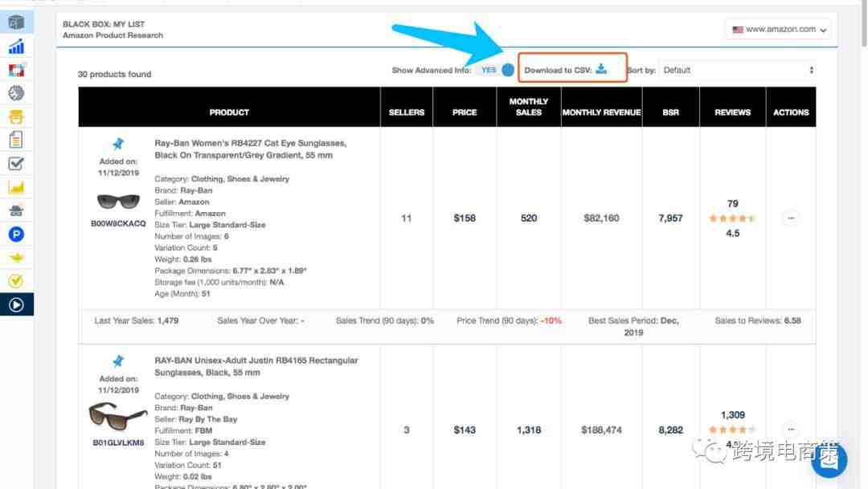Select the blue briefcase sidebar icon
Screen dimensions: 868x489
(x=16, y=210)
